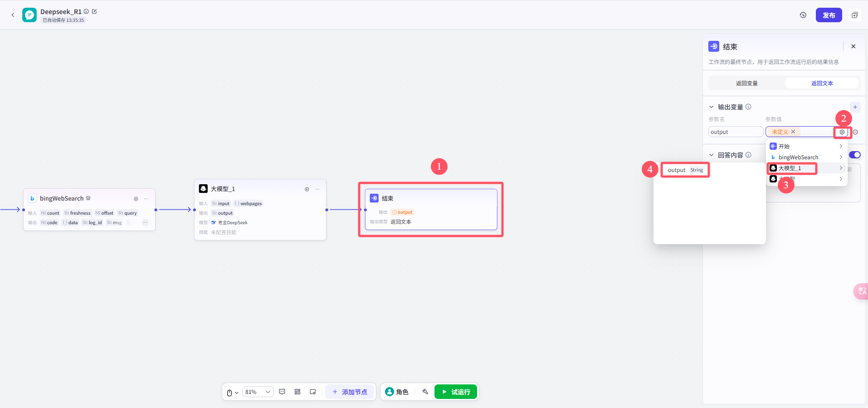
Task: Click the 发布 publish button
Action: click(x=829, y=15)
